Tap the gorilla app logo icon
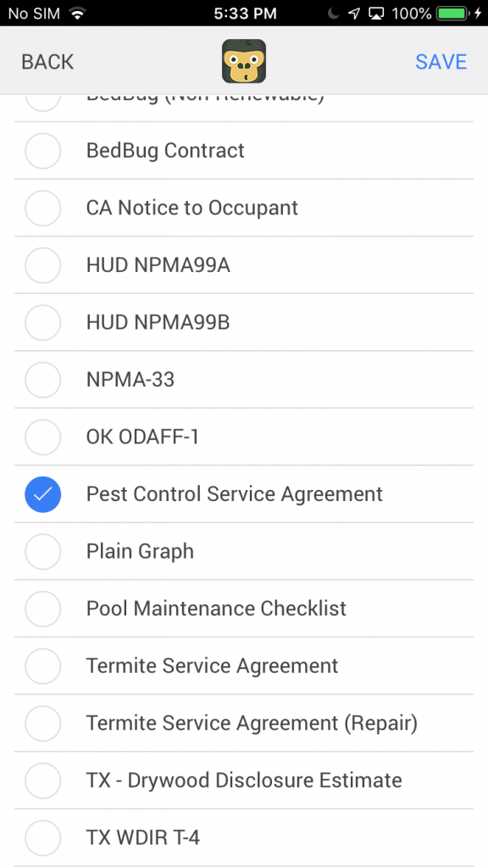The width and height of the screenshot is (488, 868). 244,61
